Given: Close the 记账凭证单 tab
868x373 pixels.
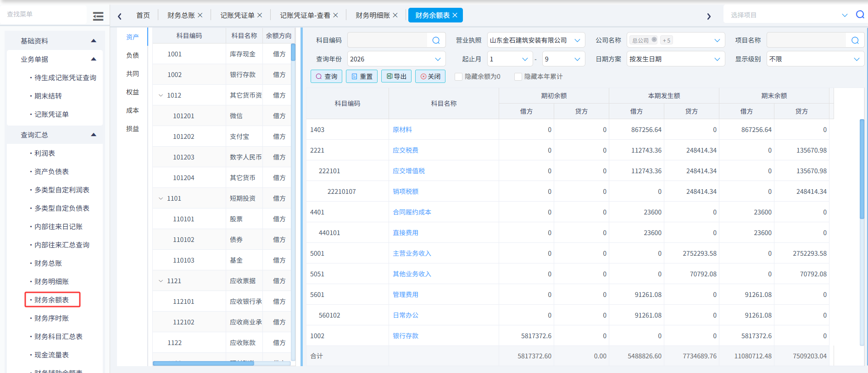Looking at the screenshot, I should pyautogui.click(x=260, y=15).
